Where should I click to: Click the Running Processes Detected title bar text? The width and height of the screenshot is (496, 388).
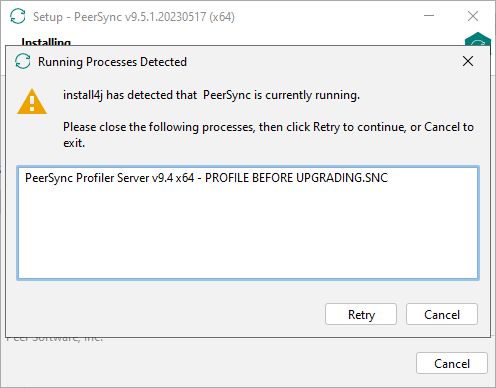coord(112,62)
